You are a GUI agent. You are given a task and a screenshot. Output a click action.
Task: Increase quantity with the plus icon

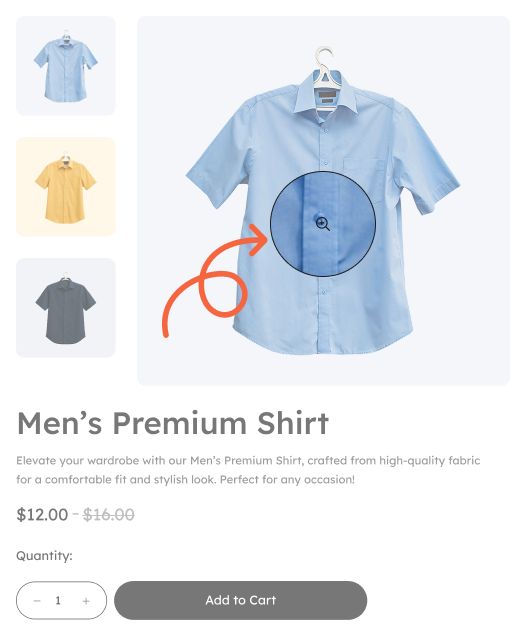click(x=86, y=601)
